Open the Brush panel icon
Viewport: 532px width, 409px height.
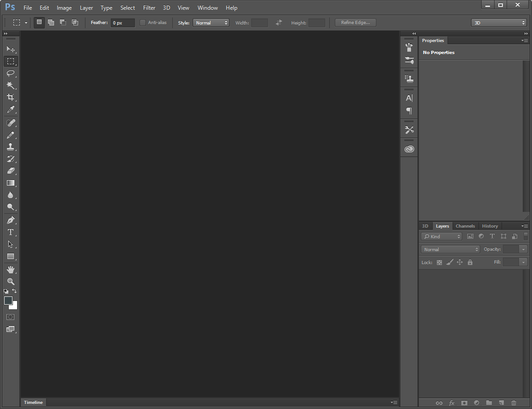409,60
